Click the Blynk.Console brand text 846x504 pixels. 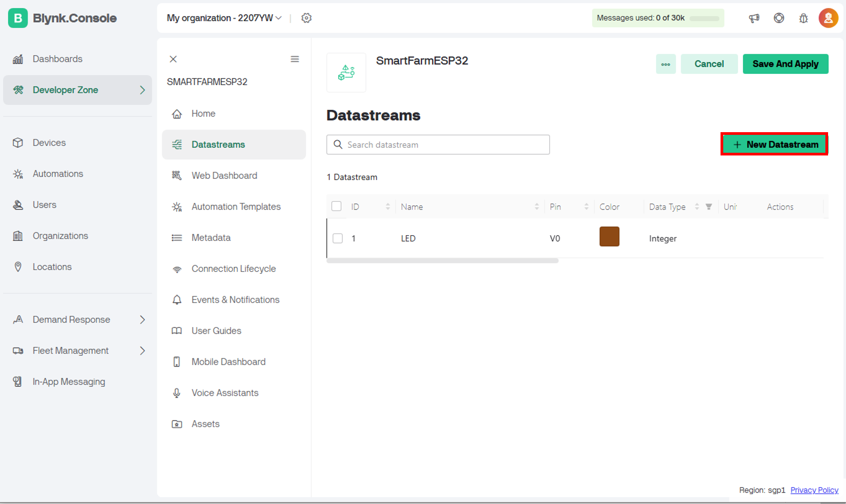click(x=75, y=18)
